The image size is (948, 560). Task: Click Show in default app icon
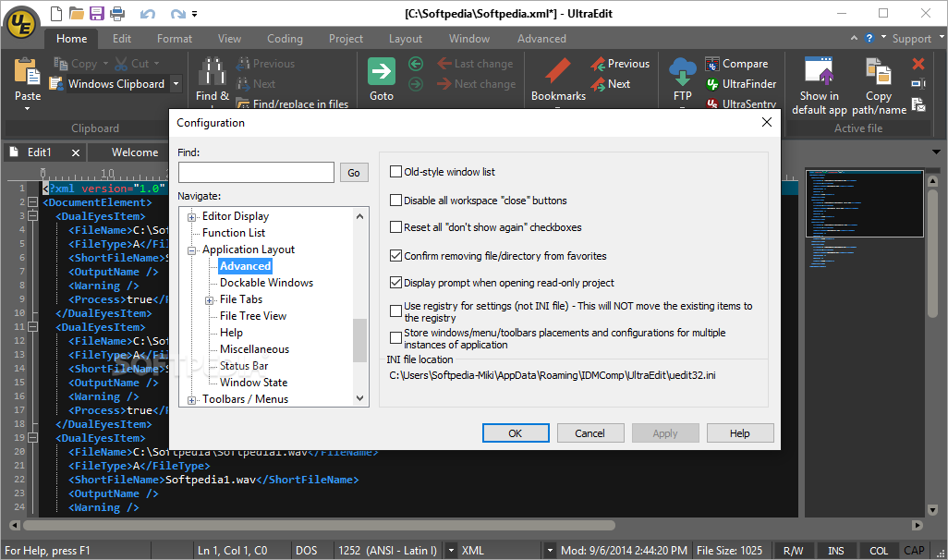[x=820, y=71]
